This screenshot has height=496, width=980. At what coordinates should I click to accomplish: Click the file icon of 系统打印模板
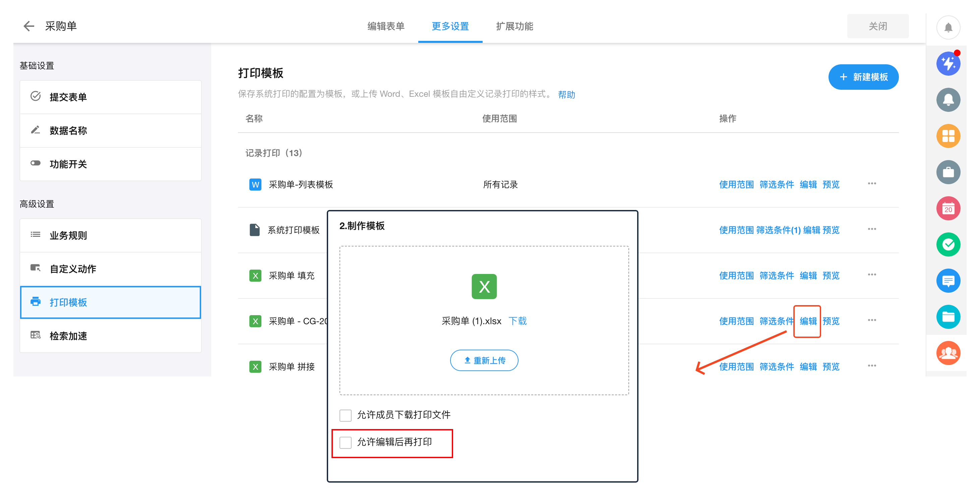pyautogui.click(x=254, y=230)
